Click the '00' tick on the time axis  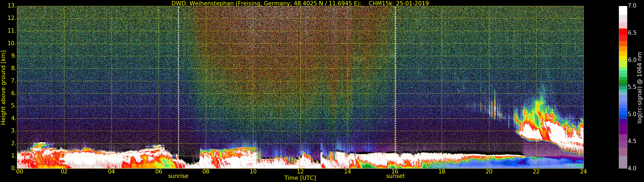click(20, 171)
